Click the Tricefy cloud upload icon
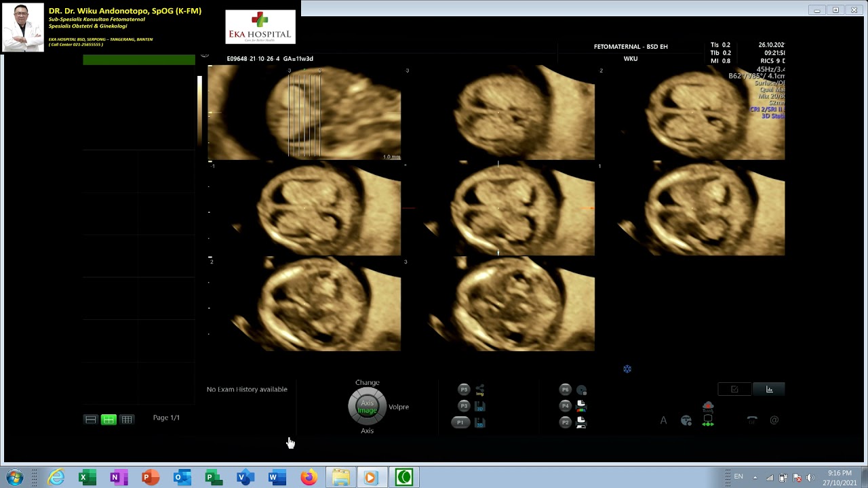 tap(708, 407)
